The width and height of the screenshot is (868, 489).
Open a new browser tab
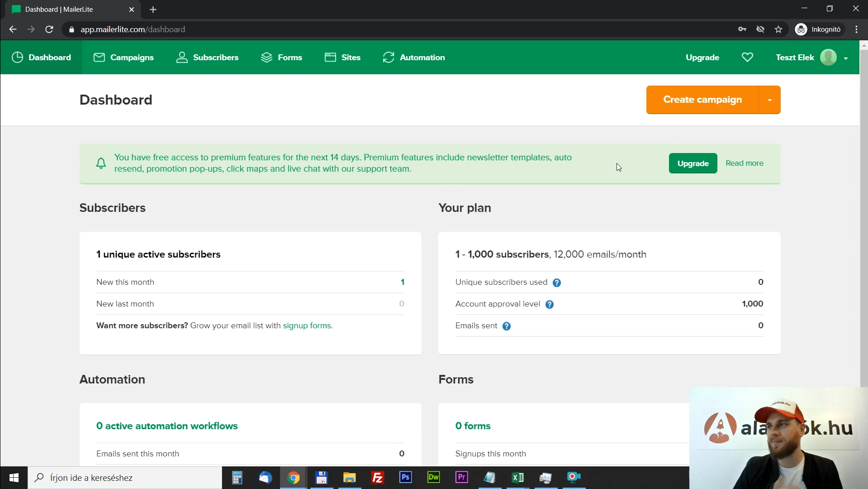tap(153, 10)
